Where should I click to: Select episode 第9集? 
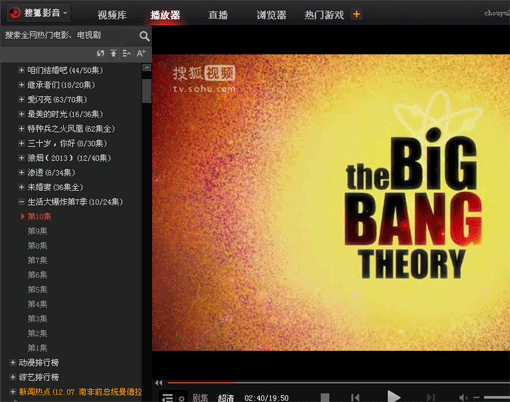(37, 231)
